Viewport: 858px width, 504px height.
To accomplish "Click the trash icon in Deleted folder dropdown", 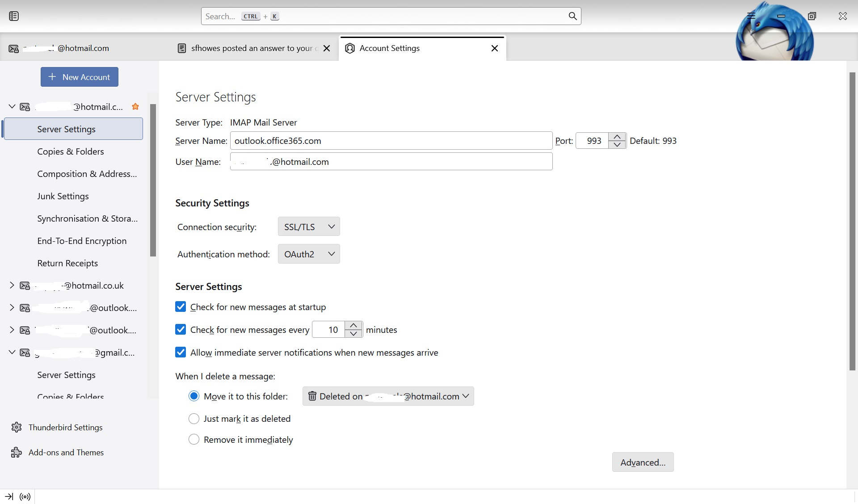I will (x=312, y=396).
